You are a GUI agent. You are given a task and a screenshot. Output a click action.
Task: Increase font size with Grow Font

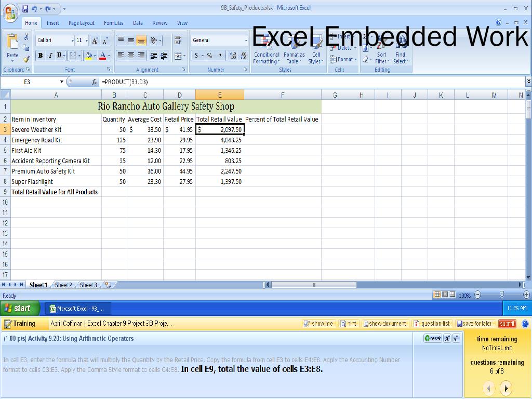95,41
